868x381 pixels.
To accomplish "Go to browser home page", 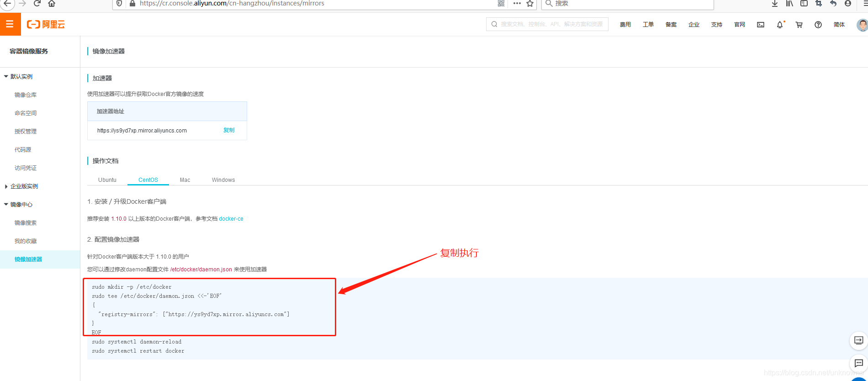I will click(x=52, y=3).
